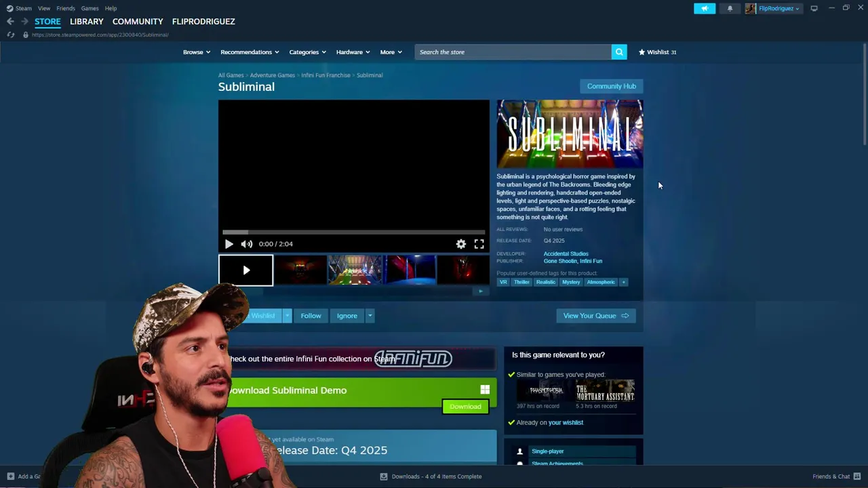Click the page vertical scrollbar
Viewport: 868px width, 488px height.
pos(865,95)
